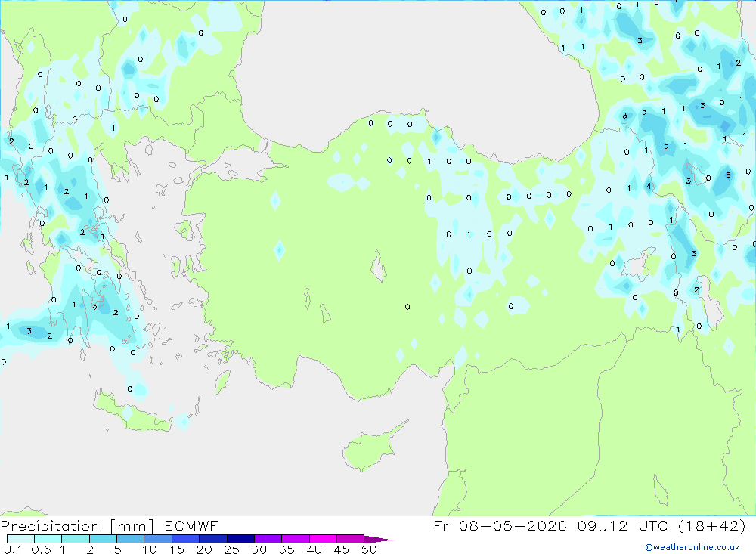Click the weatheronline.co.uk link

pyautogui.click(x=692, y=547)
